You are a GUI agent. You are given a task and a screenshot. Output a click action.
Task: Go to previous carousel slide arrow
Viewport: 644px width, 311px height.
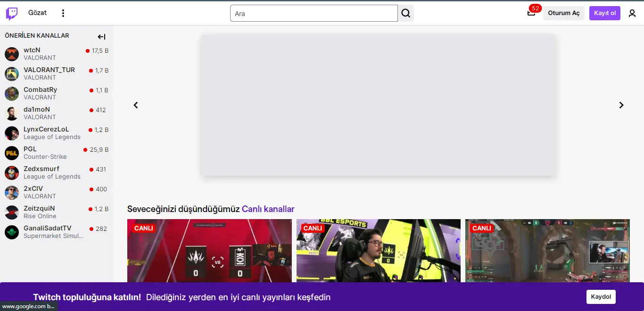(x=136, y=105)
